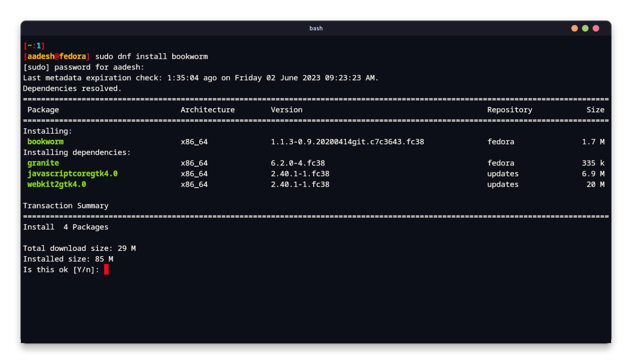Click the Package column header
The image size is (632, 364).
(43, 109)
